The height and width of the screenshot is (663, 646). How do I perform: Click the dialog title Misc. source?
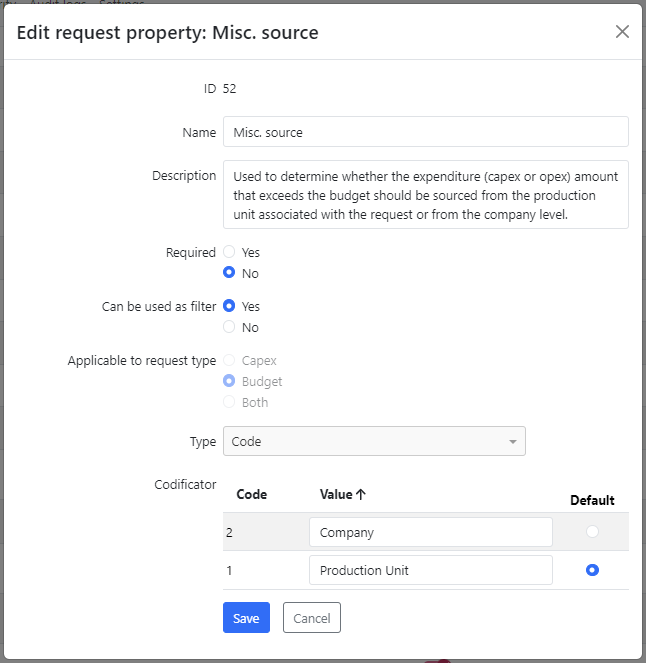pyautogui.click(x=265, y=33)
